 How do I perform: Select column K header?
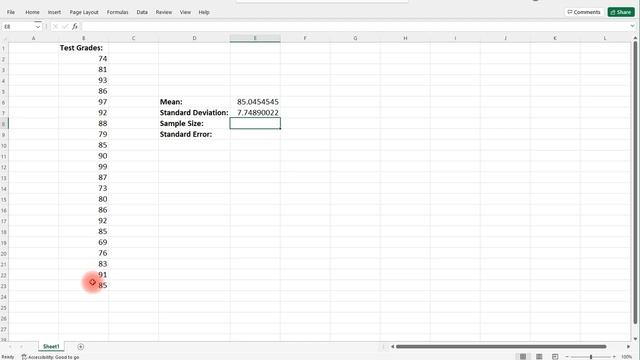coord(555,38)
